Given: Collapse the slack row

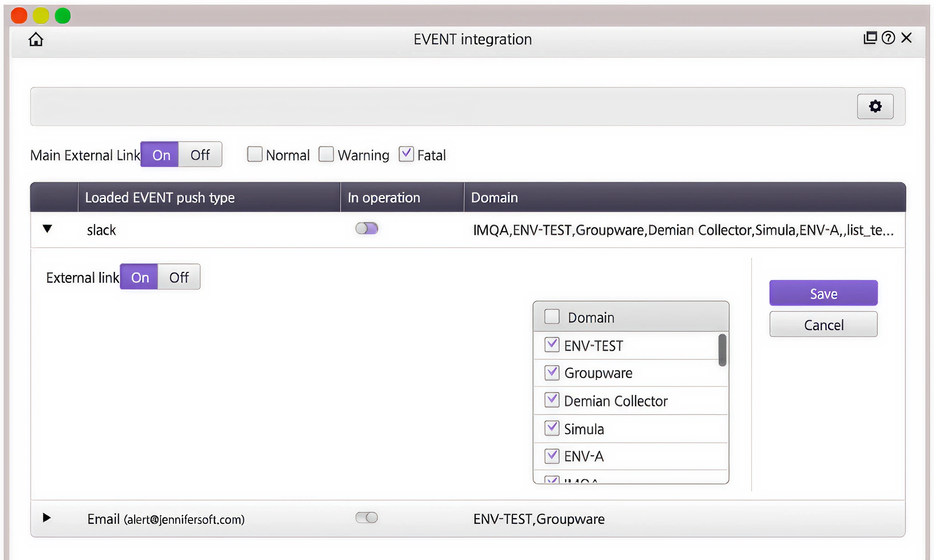Looking at the screenshot, I should point(47,229).
